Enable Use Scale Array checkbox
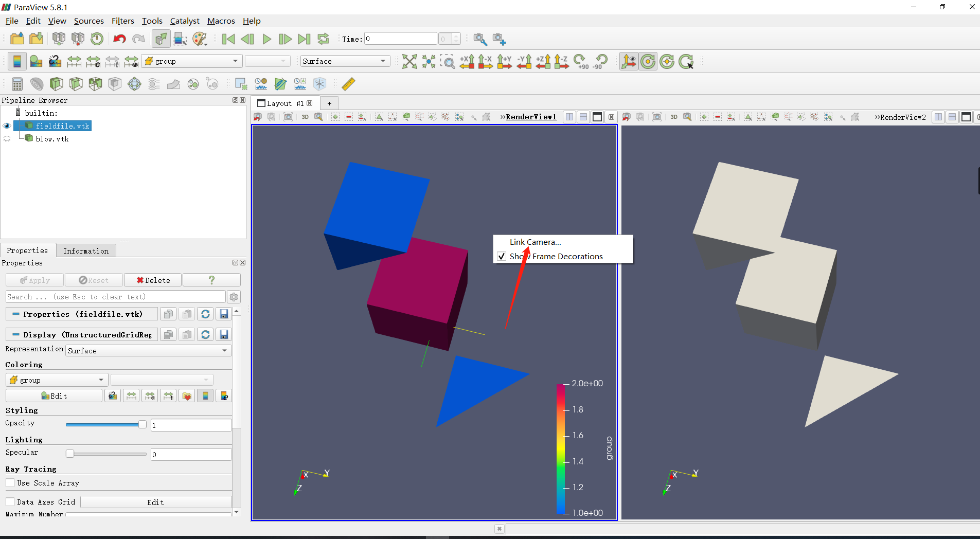The image size is (980, 539). pos(10,483)
